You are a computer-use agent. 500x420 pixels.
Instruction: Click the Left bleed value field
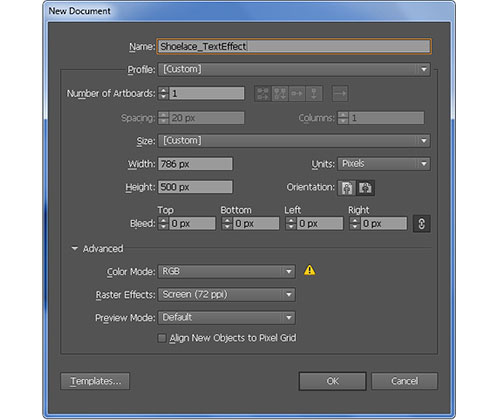coord(320,223)
